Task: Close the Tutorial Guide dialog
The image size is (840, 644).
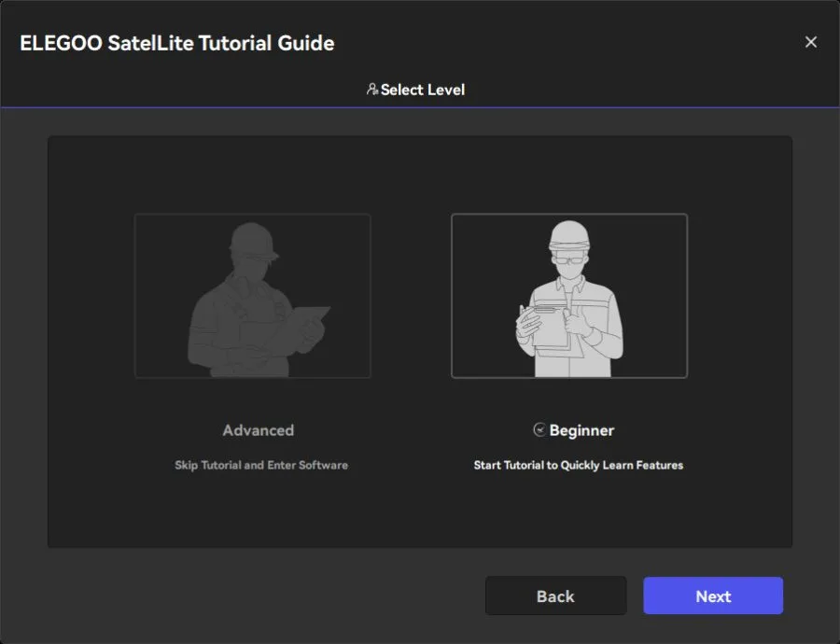Action: point(810,42)
